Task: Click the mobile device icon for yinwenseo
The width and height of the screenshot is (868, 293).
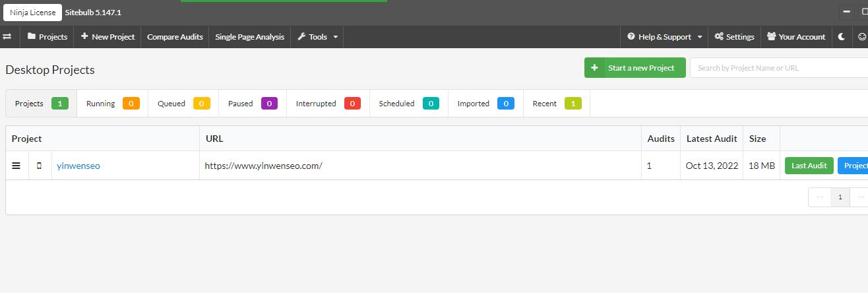Action: pyautogui.click(x=39, y=166)
